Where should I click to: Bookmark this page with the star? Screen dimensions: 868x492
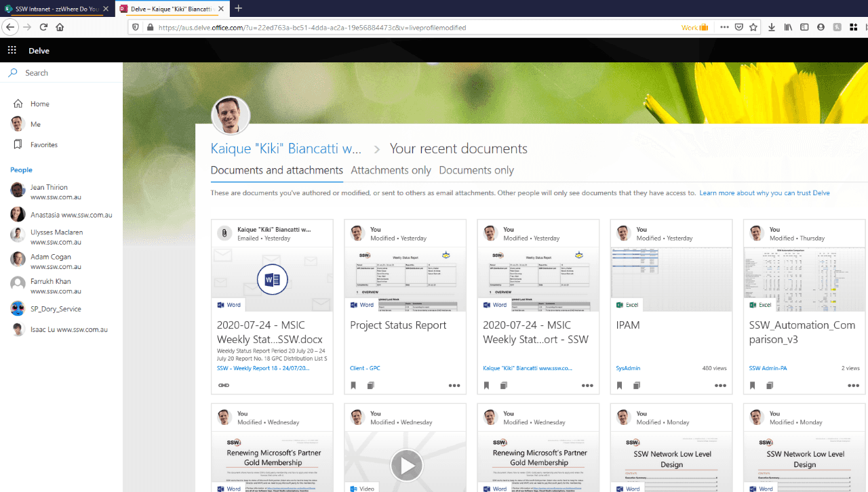753,27
